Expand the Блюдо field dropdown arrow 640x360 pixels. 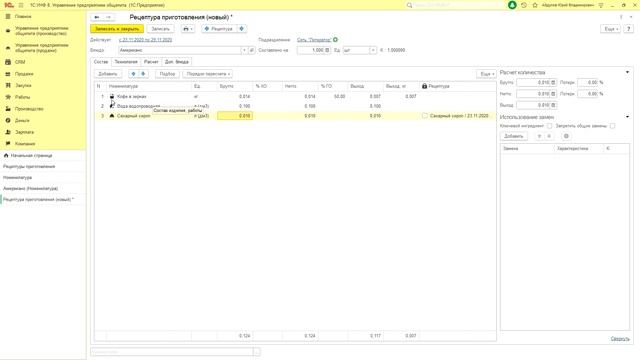244,50
